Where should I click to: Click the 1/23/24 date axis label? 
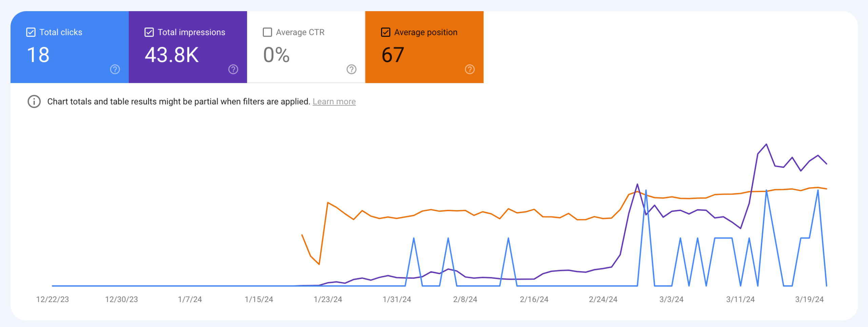(x=328, y=299)
